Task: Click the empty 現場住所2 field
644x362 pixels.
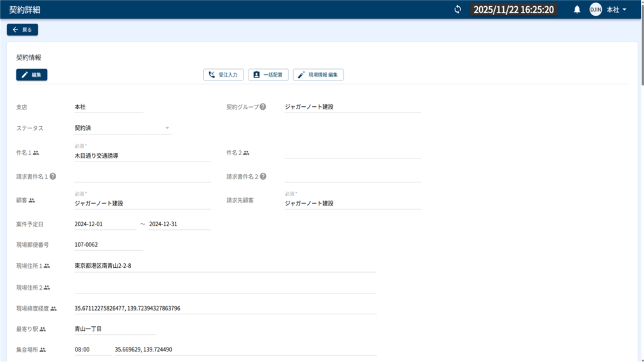Action: 226,287
